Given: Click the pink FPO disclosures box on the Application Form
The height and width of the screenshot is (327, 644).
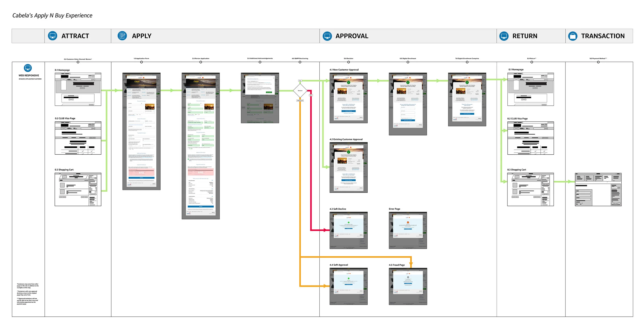Looking at the screenshot, I should coord(141,172).
